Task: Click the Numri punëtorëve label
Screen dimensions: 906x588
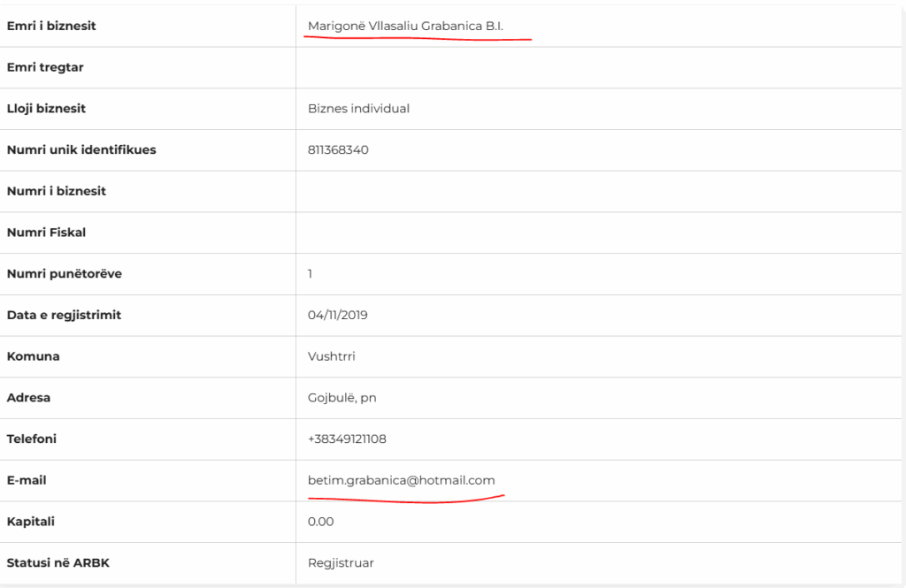Action: (65, 274)
